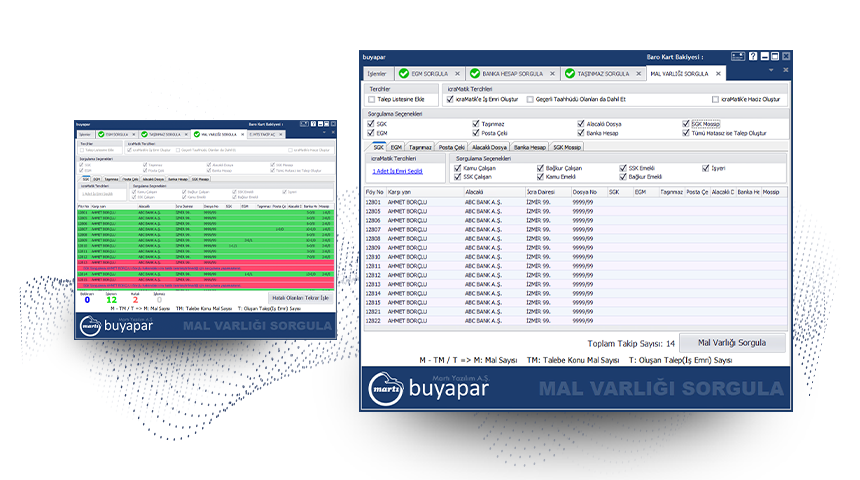Click the Marti logo in the right window

click(386, 388)
